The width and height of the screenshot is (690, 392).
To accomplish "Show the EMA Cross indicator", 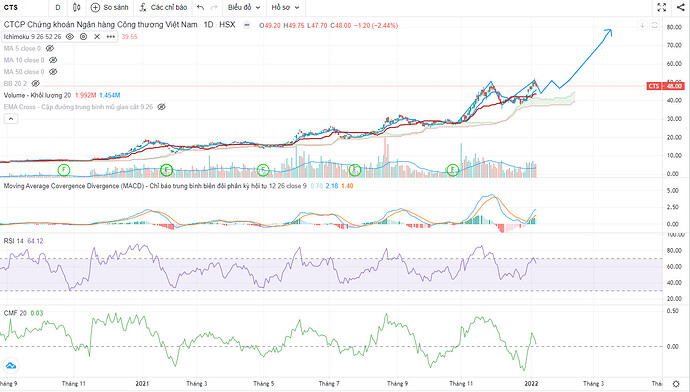I will point(161,107).
